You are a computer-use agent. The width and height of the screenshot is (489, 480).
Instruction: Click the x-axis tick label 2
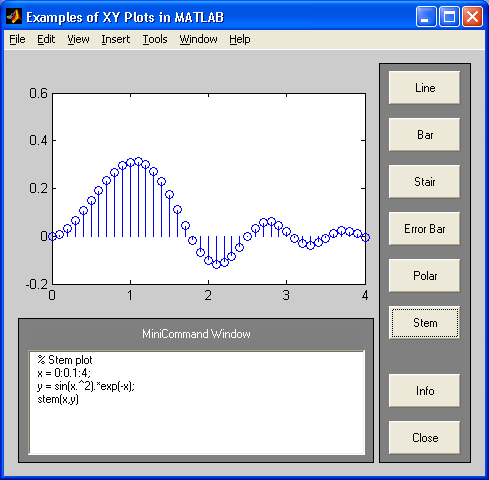(208, 295)
